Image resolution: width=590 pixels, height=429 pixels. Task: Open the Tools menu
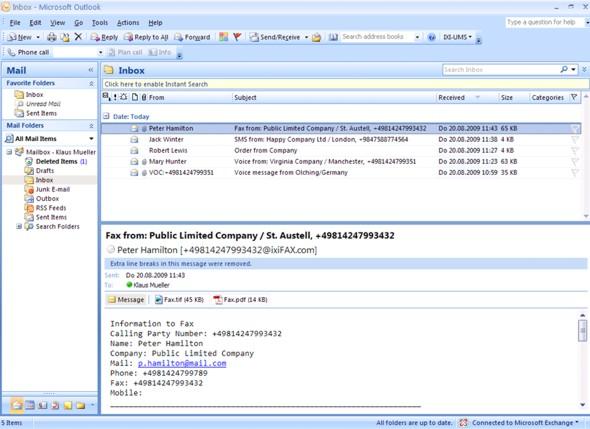(100, 23)
